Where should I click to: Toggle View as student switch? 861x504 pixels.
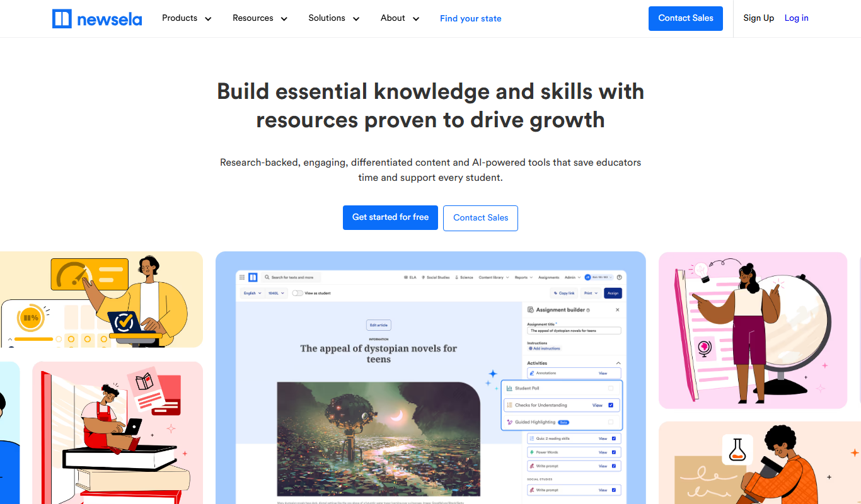(298, 293)
